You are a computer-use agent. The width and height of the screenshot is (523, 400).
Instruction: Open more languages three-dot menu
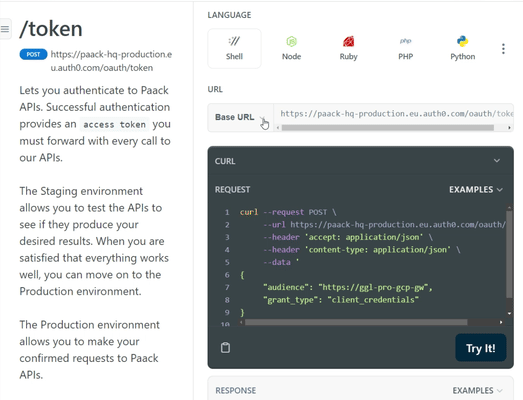click(503, 49)
